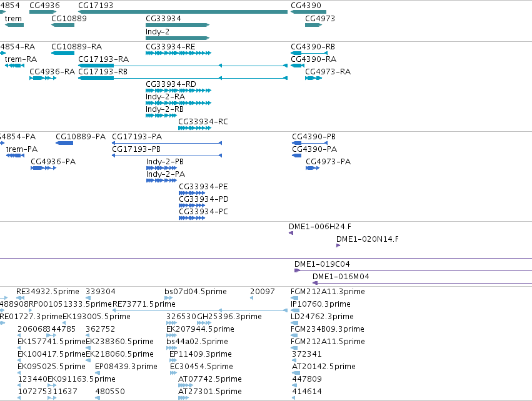This screenshot has width=532, height=401.
Task: Select EST RE34932.5prime
Action: coord(21,298)
